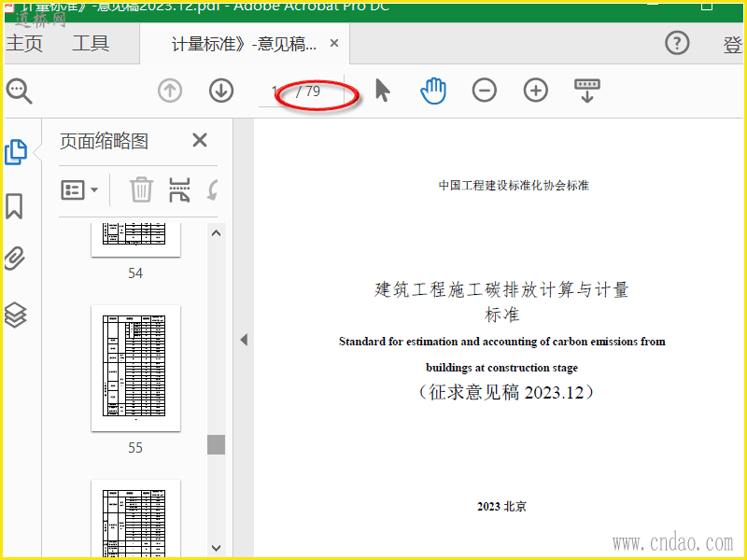Close the 计量标准 document tab
Screen dimensions: 747x560
coord(334,43)
